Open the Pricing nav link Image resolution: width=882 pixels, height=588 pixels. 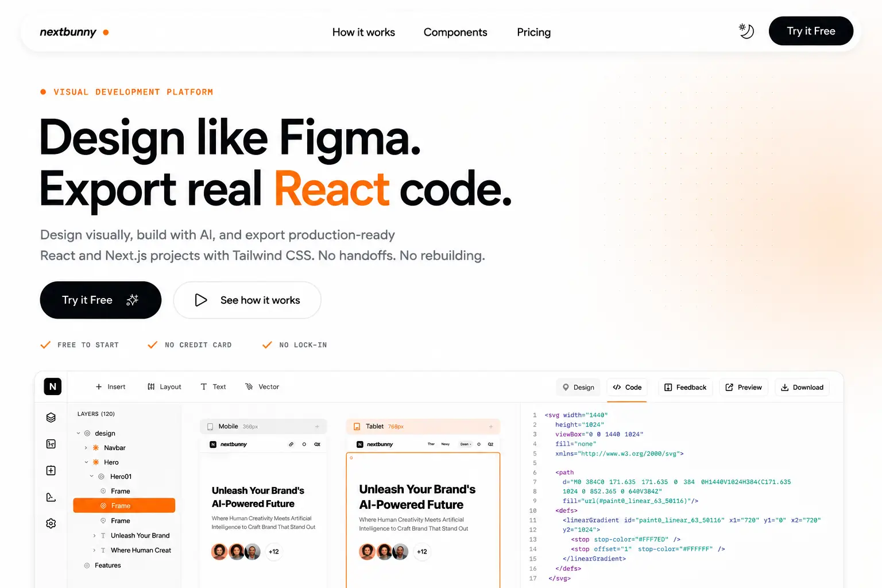click(533, 32)
